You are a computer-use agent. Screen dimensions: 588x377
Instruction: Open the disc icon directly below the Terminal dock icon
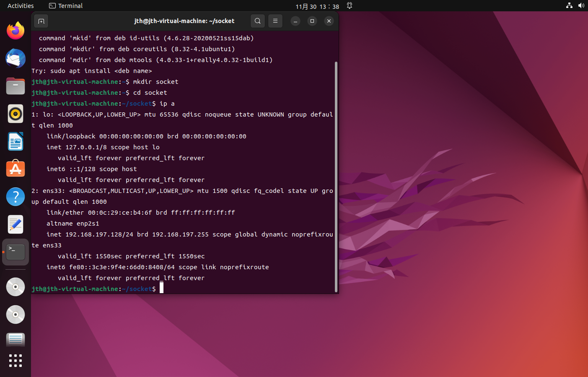coord(16,287)
